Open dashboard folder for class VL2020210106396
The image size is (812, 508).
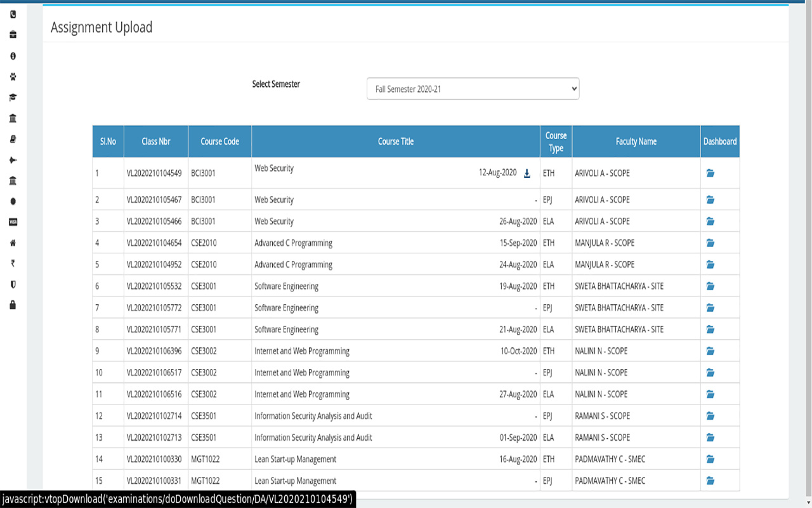pyautogui.click(x=710, y=351)
